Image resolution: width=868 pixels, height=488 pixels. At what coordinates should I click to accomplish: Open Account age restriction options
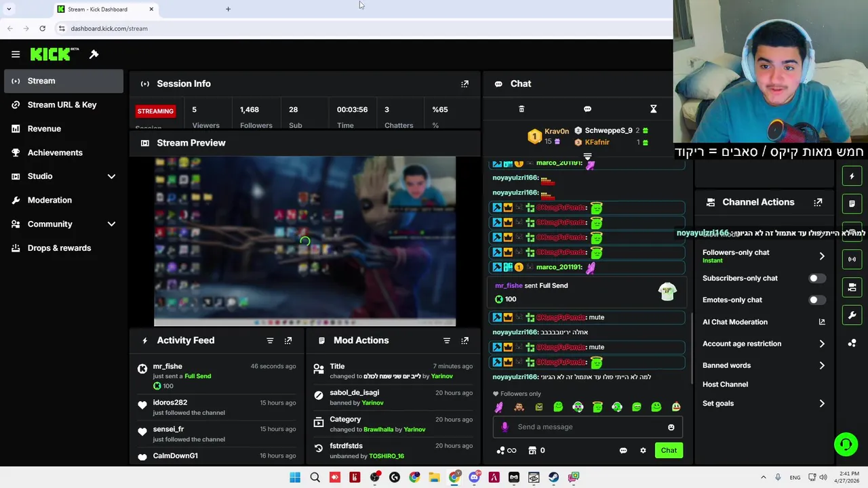764,344
